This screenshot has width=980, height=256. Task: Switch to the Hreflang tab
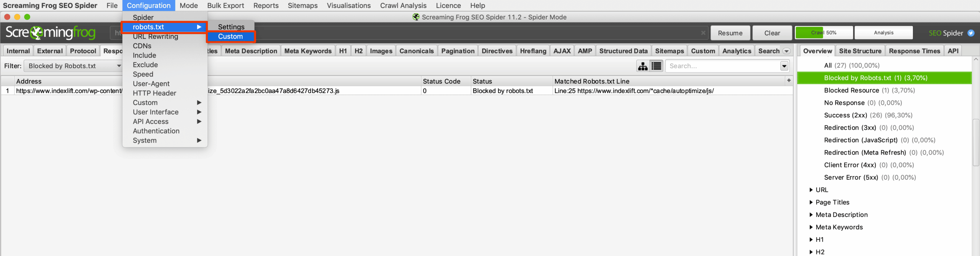533,51
